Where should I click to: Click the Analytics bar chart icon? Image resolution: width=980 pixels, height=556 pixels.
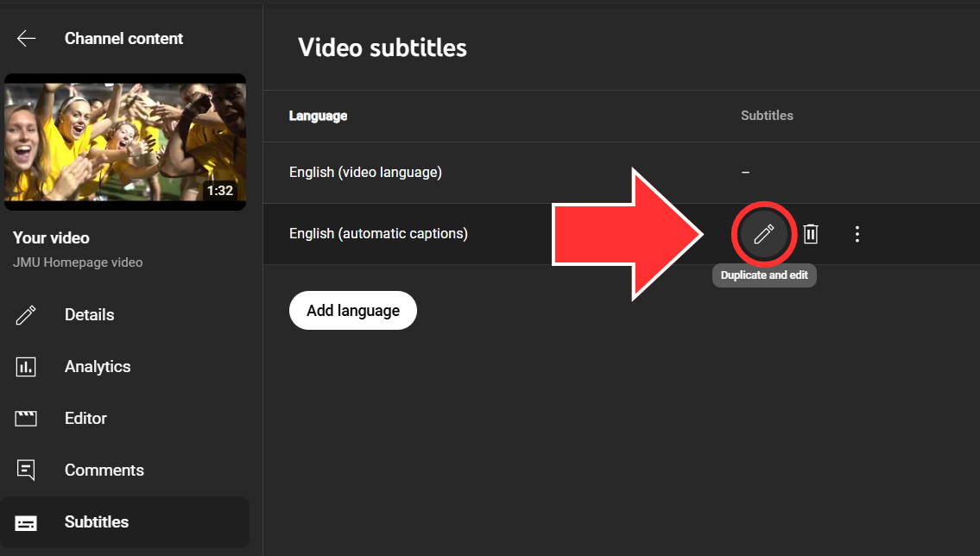tap(26, 367)
